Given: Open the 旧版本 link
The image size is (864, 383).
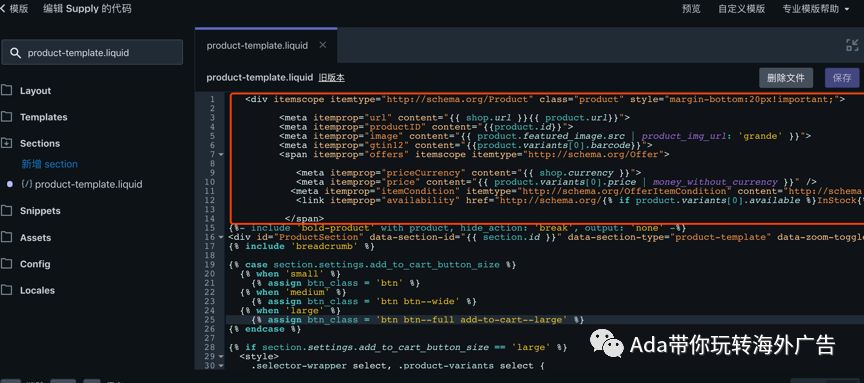Looking at the screenshot, I should (332, 78).
